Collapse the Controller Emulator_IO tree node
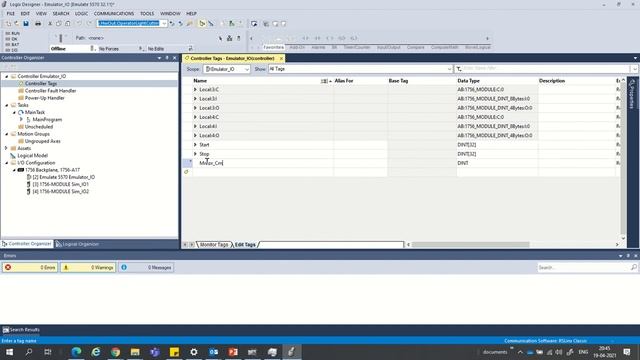This screenshot has width=640, height=360. click(x=7, y=76)
